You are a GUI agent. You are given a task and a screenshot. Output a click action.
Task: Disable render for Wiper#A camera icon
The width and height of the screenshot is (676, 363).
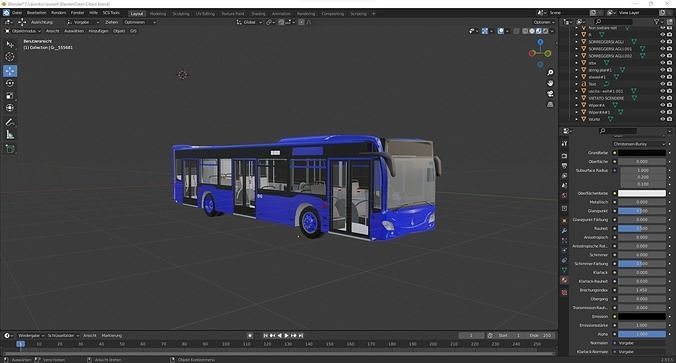669,105
